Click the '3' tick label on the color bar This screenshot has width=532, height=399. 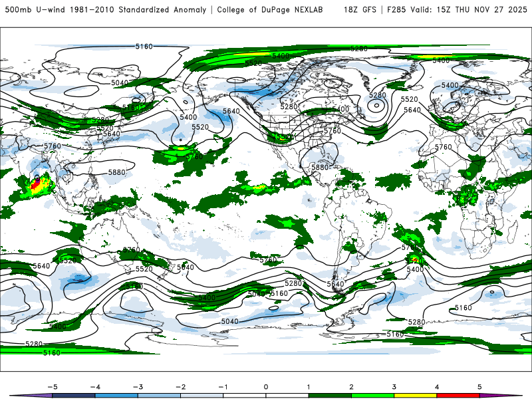[394, 387]
